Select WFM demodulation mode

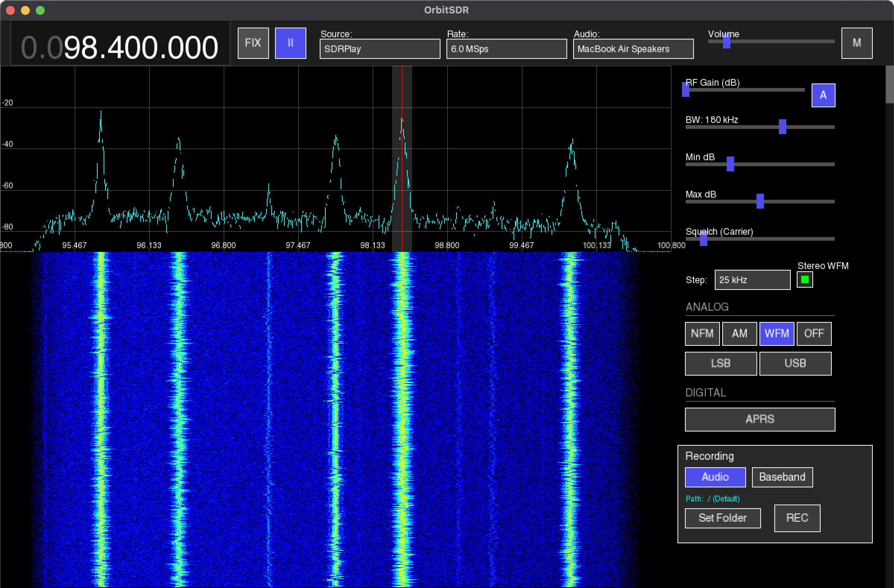(x=777, y=333)
